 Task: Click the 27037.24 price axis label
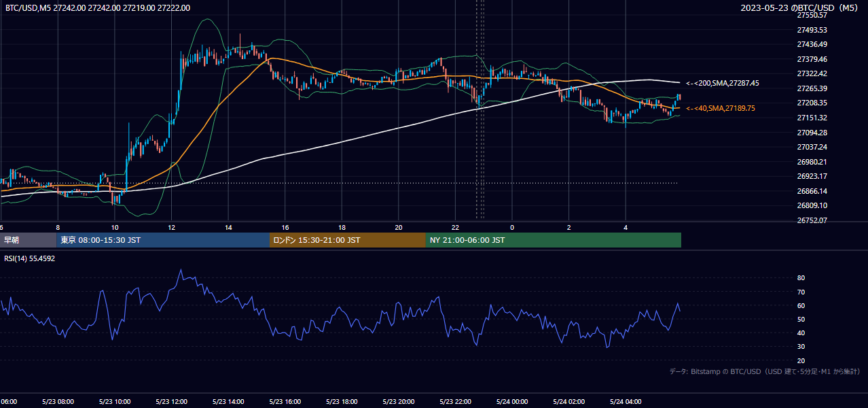click(x=812, y=147)
